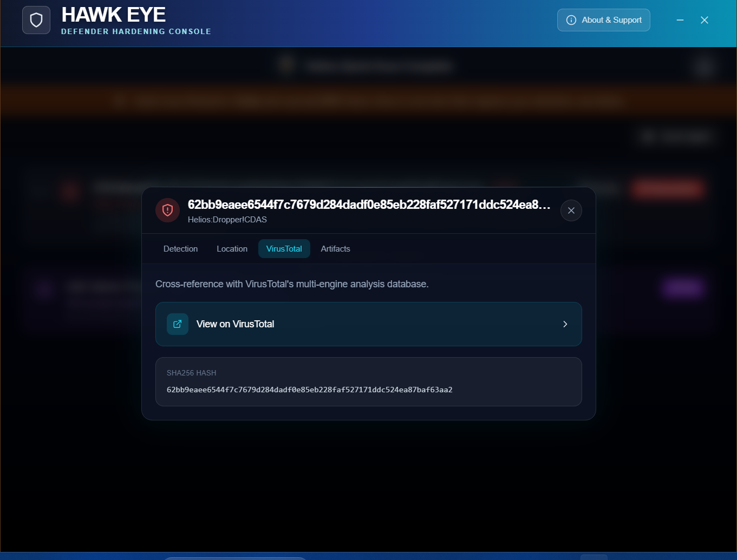Open the Location tab
The height and width of the screenshot is (560, 737).
(x=232, y=249)
